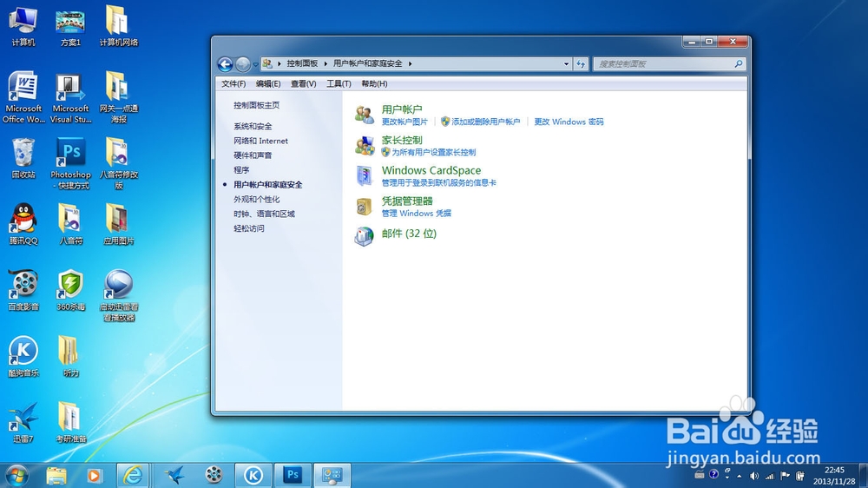
Task: Select the Microsoft Office Word desktop icon
Action: click(23, 85)
